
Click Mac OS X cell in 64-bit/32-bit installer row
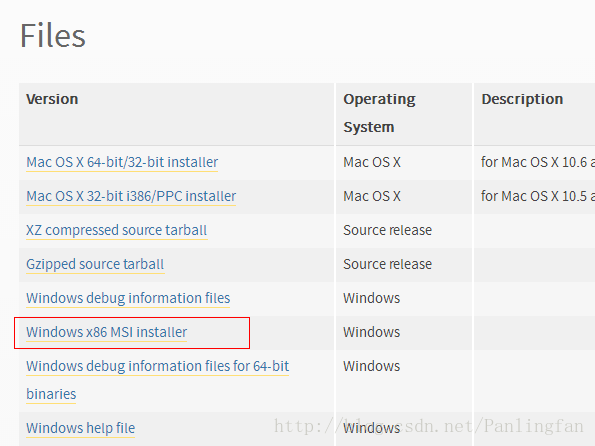click(x=372, y=162)
